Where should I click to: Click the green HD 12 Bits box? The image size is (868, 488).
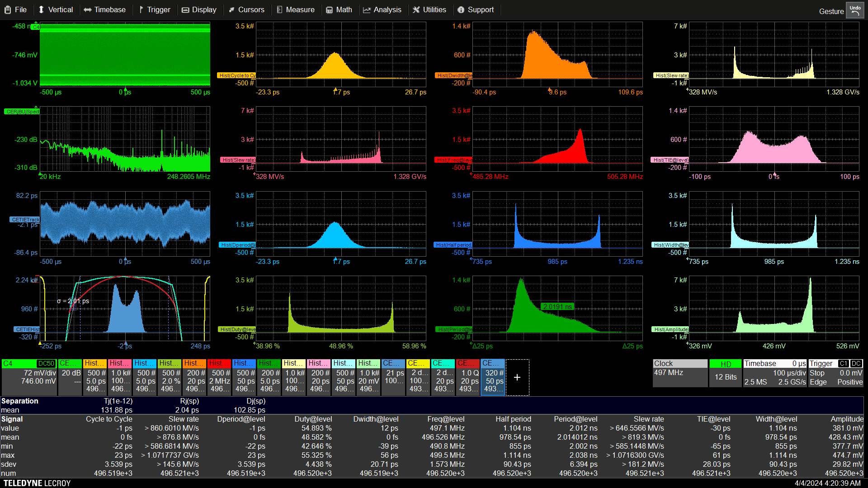tap(725, 373)
